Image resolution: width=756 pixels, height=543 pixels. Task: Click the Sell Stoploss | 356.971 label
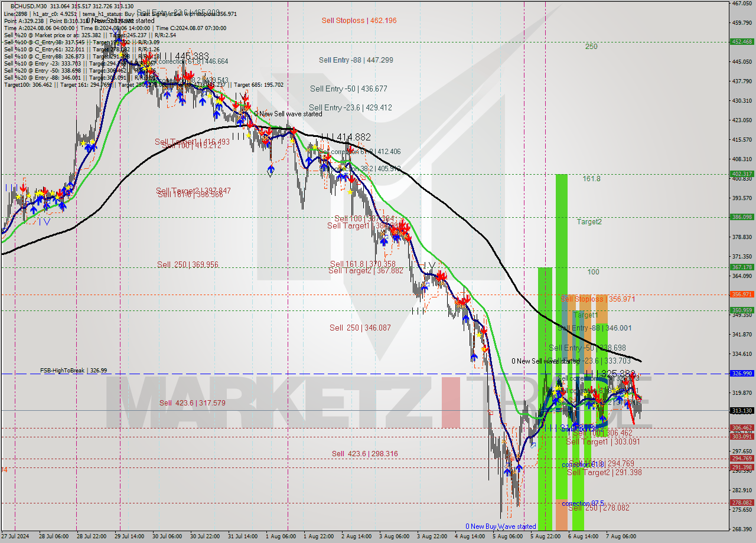[x=598, y=299]
